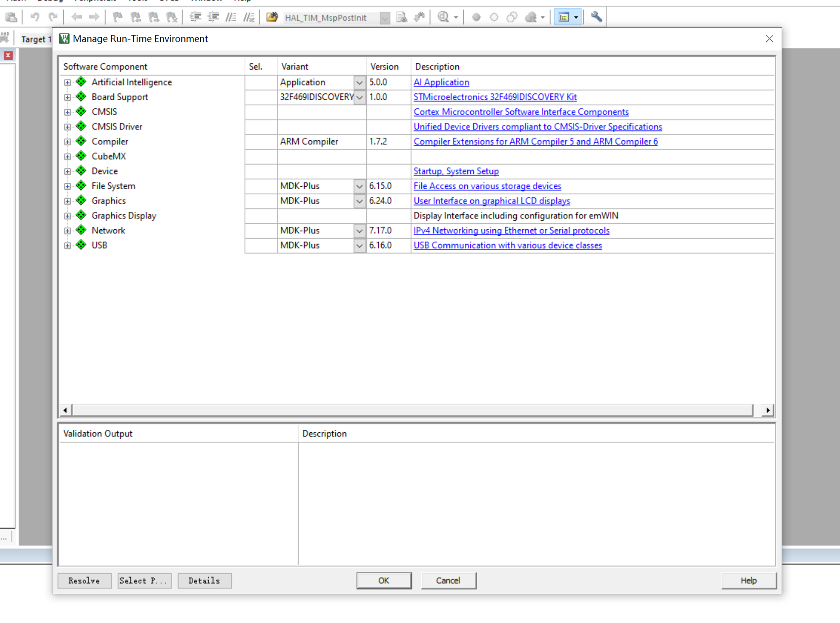Click the ARM Compiler variant cell
This screenshot has width=840, height=623.
click(322, 142)
